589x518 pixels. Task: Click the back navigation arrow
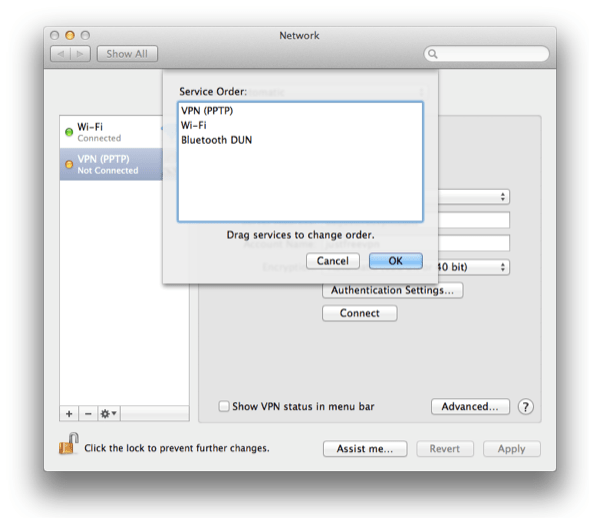(60, 54)
